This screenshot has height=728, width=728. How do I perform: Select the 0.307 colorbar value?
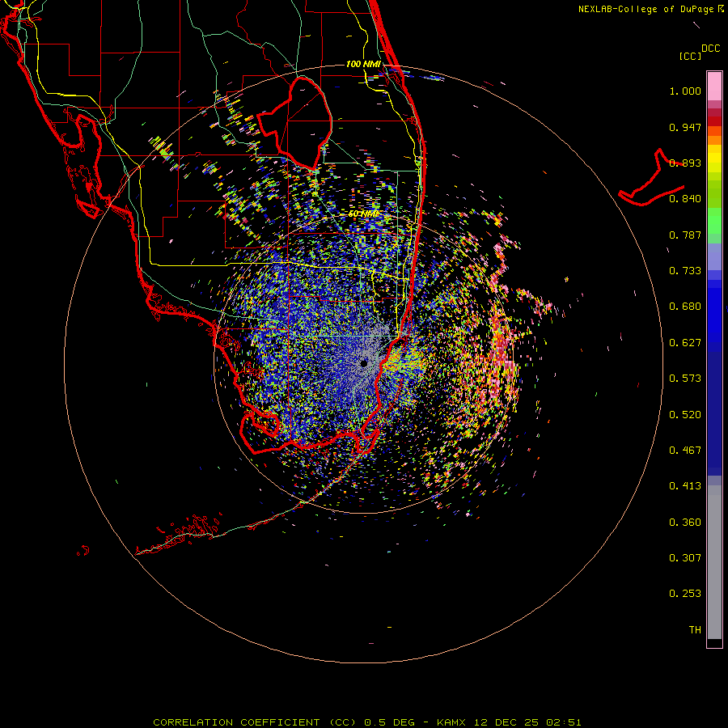pyautogui.click(x=685, y=558)
